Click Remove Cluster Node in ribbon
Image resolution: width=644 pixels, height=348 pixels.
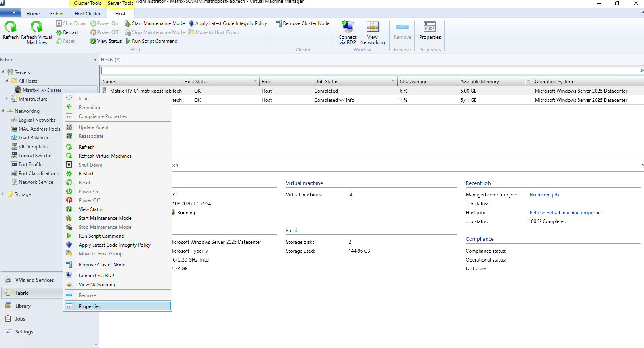(x=303, y=23)
